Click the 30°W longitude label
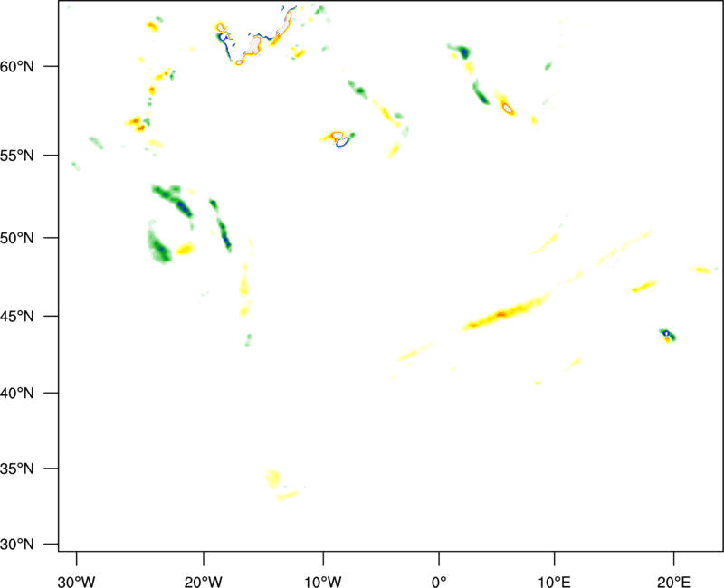The height and width of the screenshot is (588, 724). coord(76,582)
